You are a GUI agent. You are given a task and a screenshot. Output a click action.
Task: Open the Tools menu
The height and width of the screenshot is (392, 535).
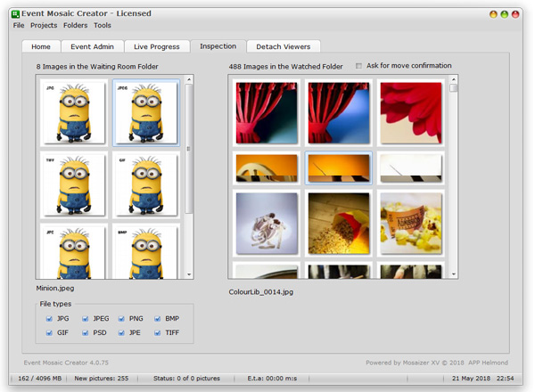point(103,25)
